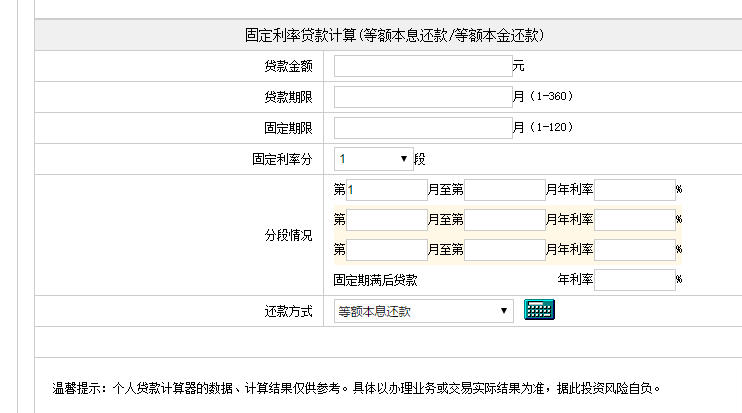742x413 pixels.
Task: Click the 温馨提示 disclaimer text
Action: pyautogui.click(x=356, y=389)
